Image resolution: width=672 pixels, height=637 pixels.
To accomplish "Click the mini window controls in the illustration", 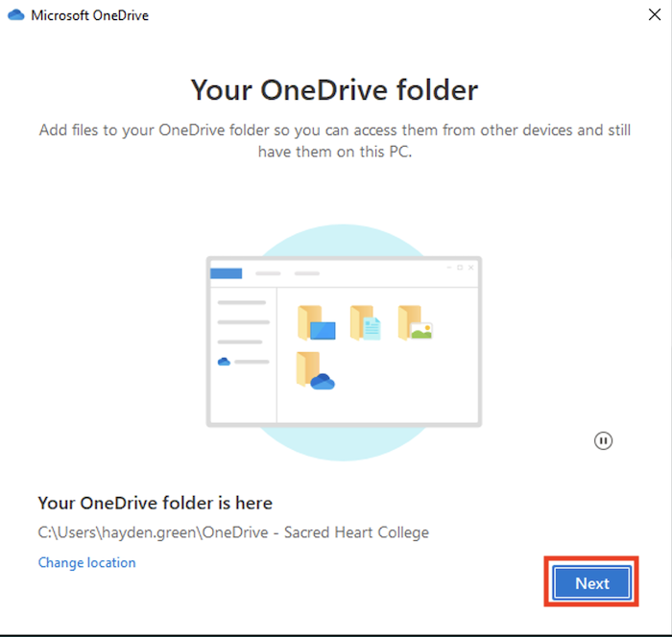I will (459, 268).
